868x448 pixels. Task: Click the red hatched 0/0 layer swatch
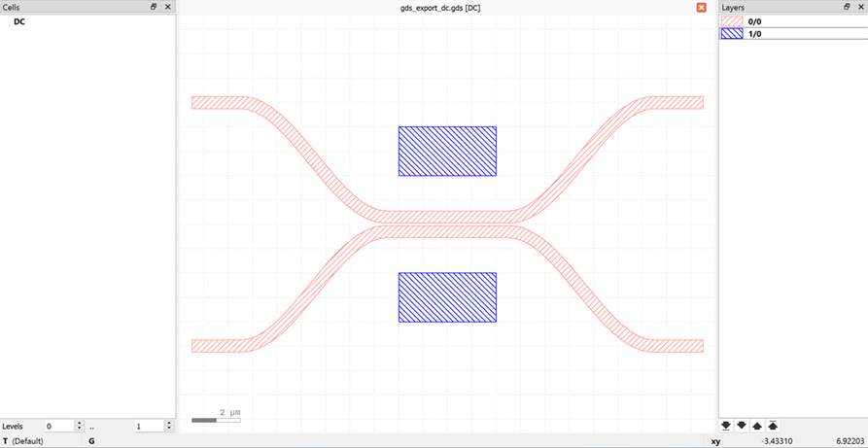(x=731, y=20)
